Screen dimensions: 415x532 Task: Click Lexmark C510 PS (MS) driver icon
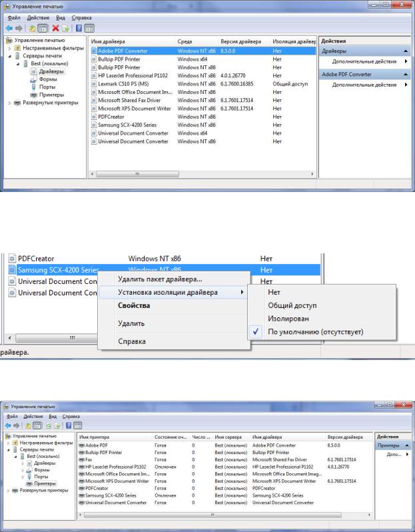click(x=94, y=84)
